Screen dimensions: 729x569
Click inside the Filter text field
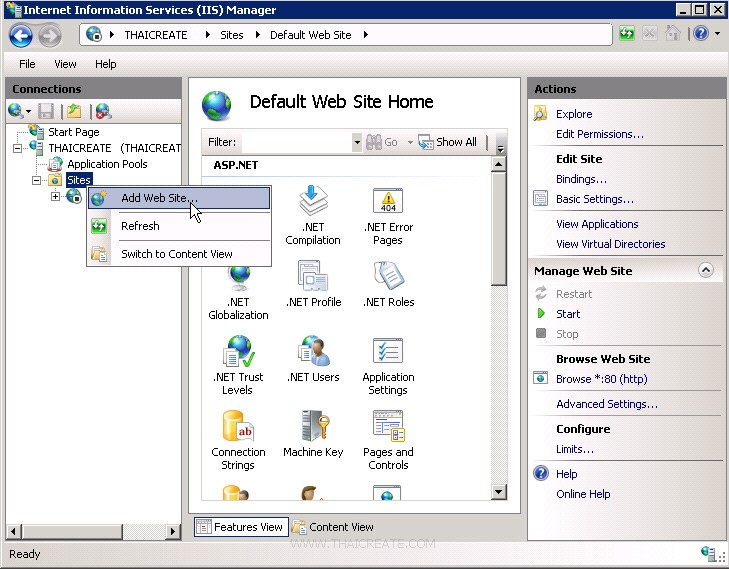(x=297, y=142)
